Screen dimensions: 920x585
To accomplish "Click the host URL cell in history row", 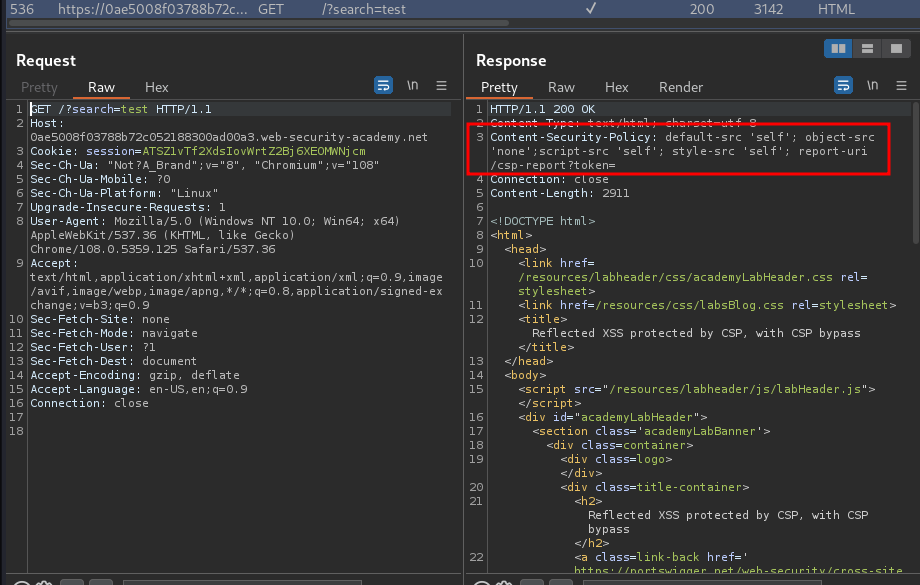I will [153, 9].
